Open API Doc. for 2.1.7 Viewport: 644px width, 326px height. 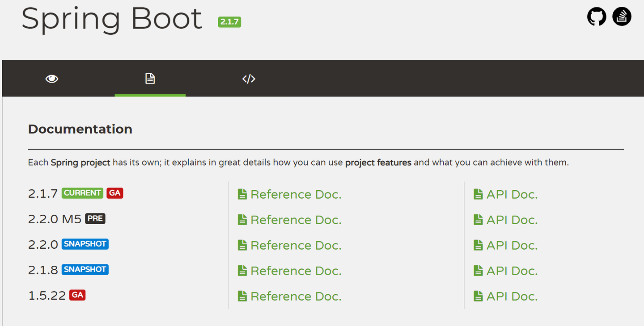point(512,194)
